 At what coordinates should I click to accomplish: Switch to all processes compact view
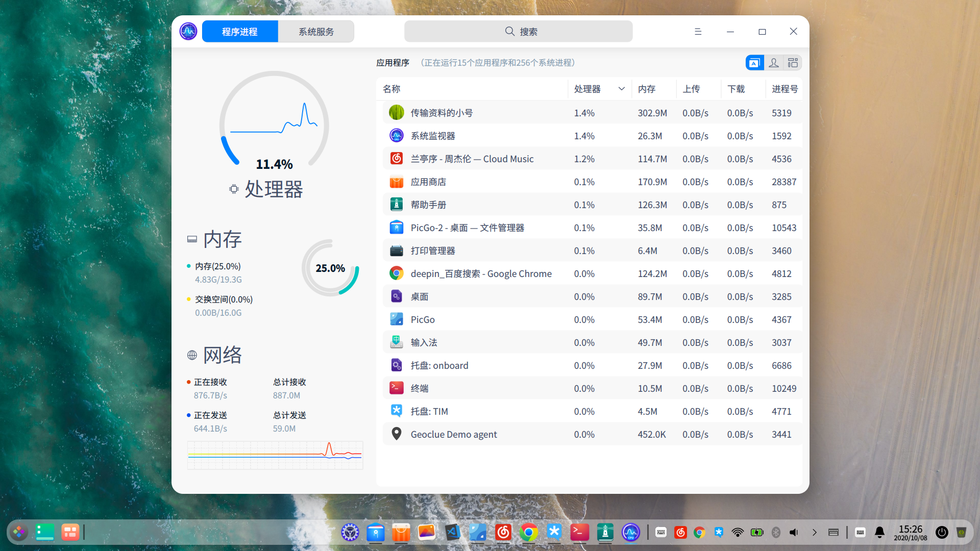tap(793, 62)
